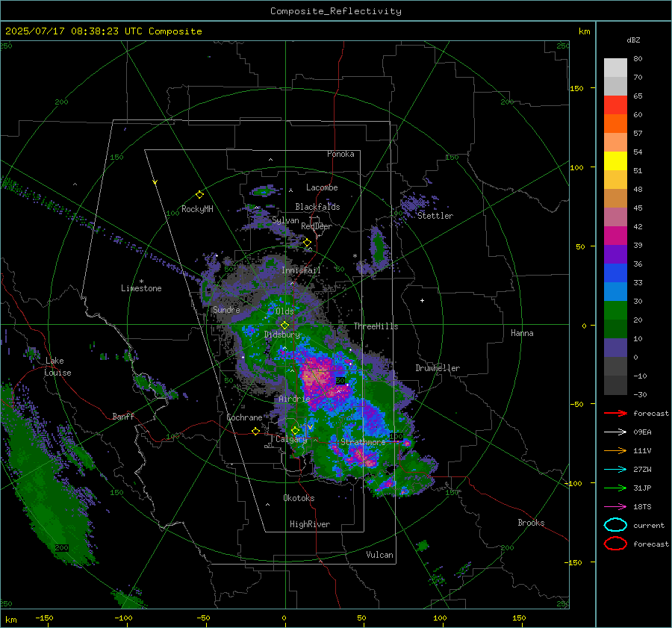Click the red forecast ellipse legend icon
The width and height of the screenshot is (672, 628).
coord(615,544)
